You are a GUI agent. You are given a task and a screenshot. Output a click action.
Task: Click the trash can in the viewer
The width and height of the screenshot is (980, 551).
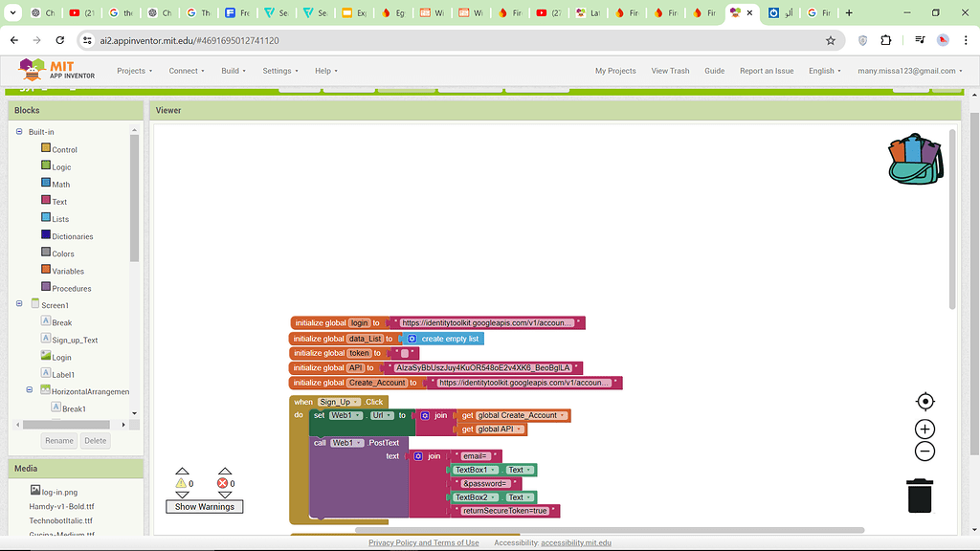(919, 495)
